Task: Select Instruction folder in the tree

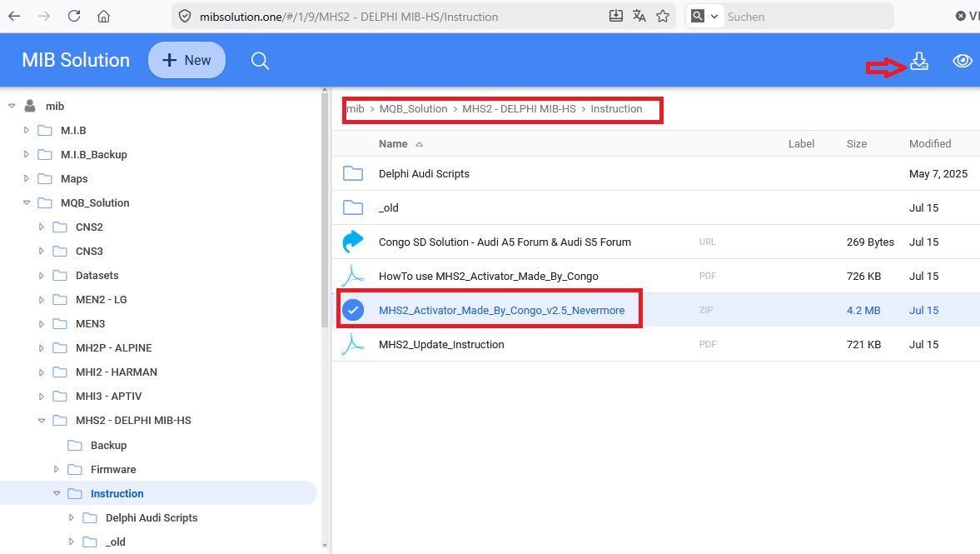Action: (x=117, y=493)
